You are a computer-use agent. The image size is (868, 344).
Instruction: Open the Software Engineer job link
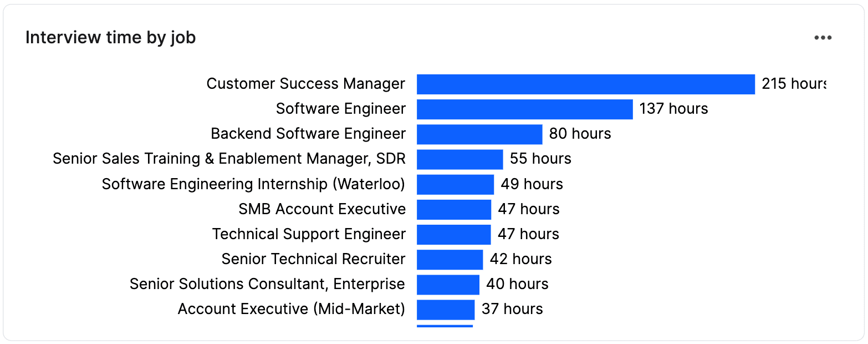(340, 109)
